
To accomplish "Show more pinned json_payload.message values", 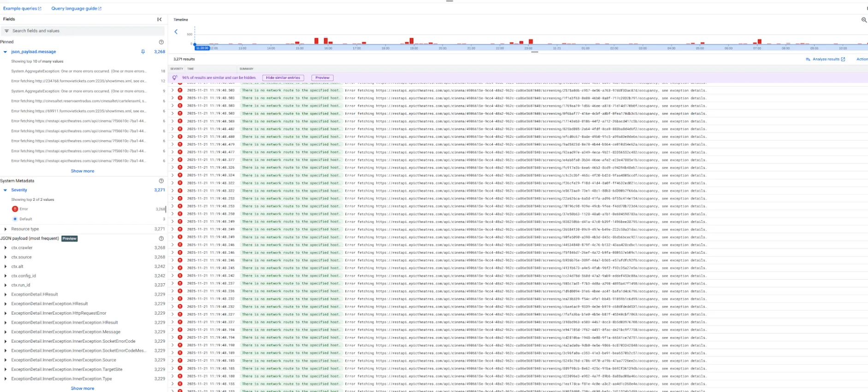I will point(83,171).
